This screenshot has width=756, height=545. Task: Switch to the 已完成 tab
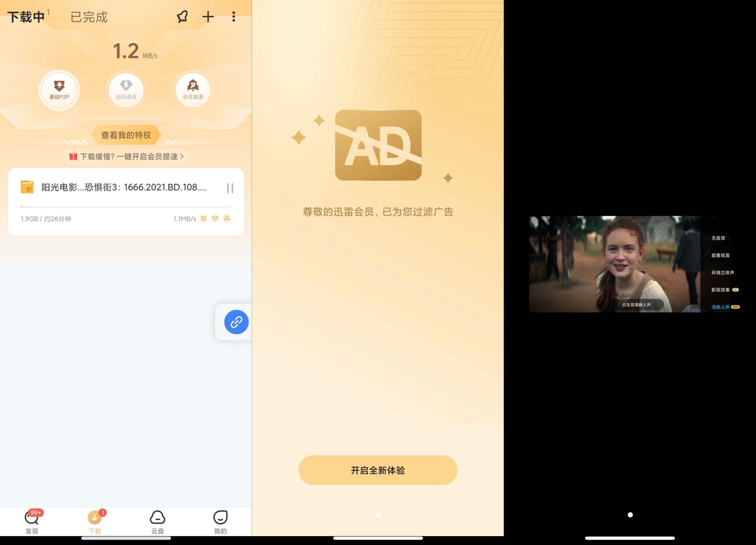(89, 17)
